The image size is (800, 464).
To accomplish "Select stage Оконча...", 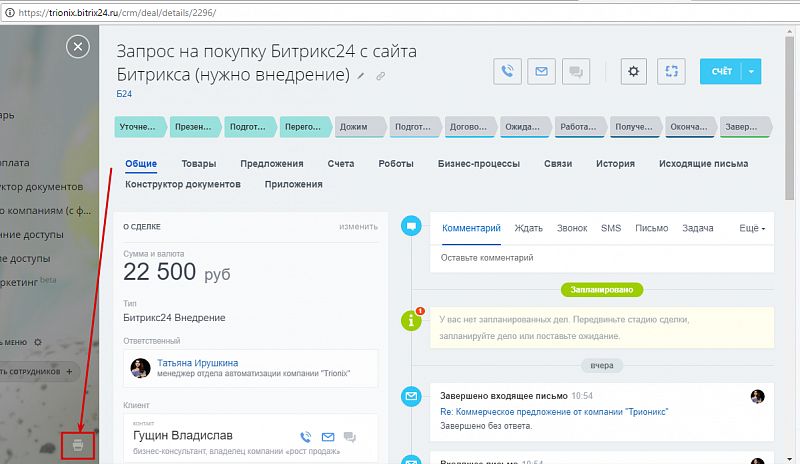I will coord(691,127).
